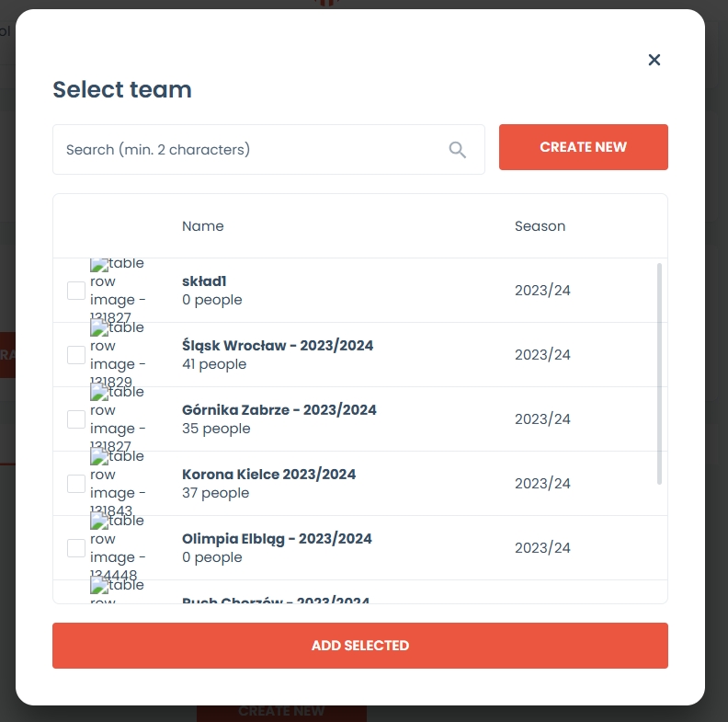
Task: Tick the skład1 team checkbox
Action: [76, 291]
